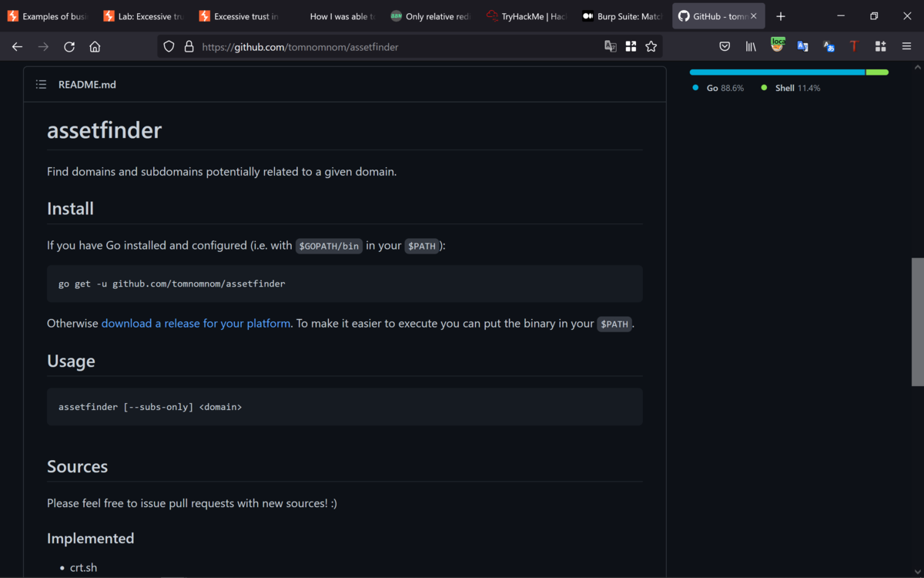
Task: Click the $GOPATH/bin inline code
Action: click(329, 246)
